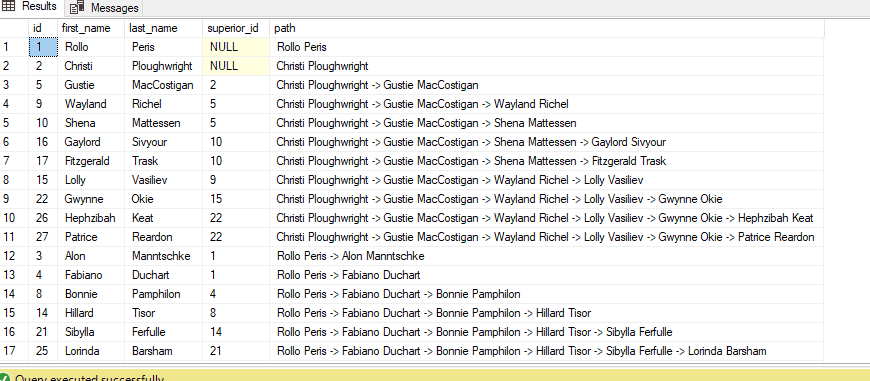870x381 pixels.
Task: Open the Messages tab
Action: (104, 8)
